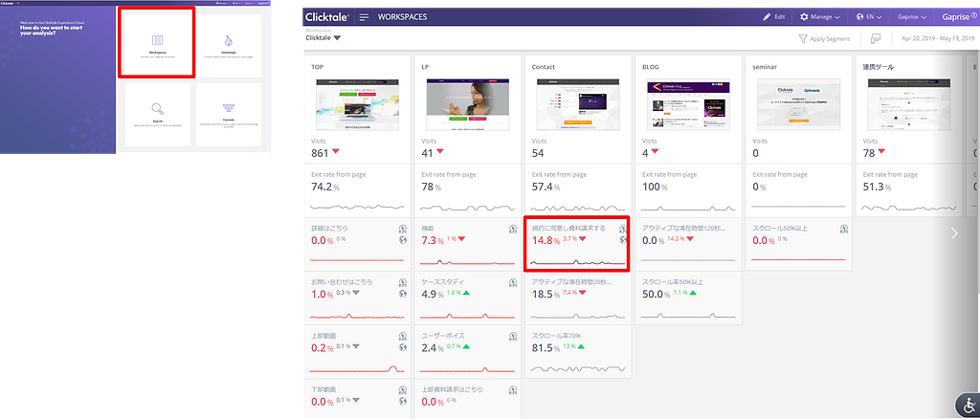Click KPI icon on お問い合わせはこちら tile
This screenshot has height=420, width=980.
point(403,282)
